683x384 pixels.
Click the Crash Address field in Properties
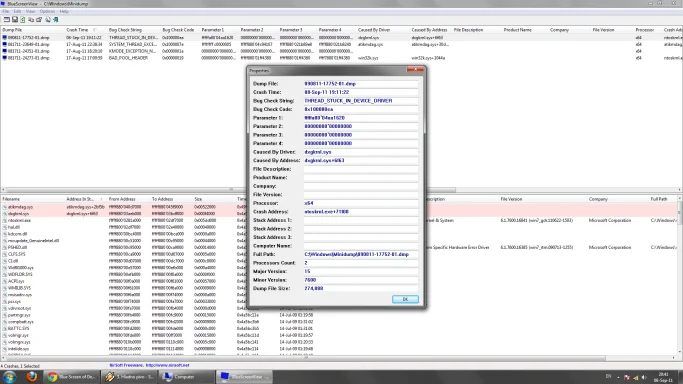click(x=361, y=212)
